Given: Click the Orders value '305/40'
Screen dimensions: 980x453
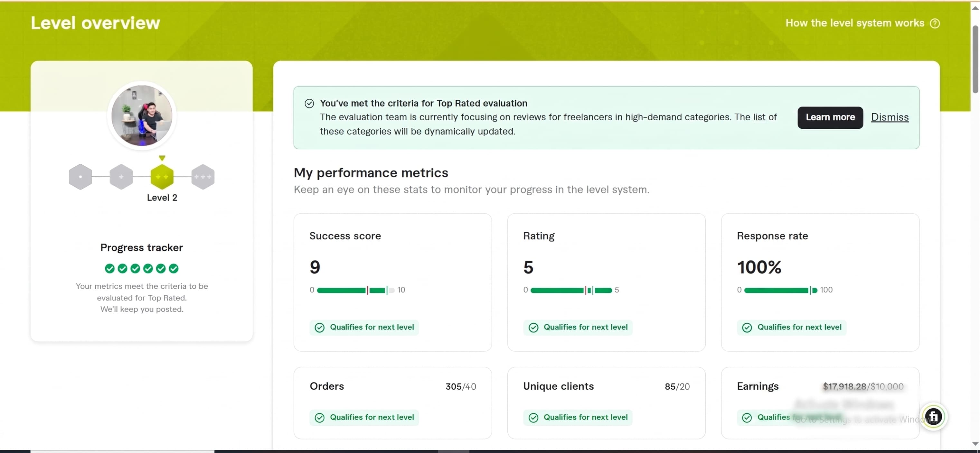Looking at the screenshot, I should coord(461,386).
